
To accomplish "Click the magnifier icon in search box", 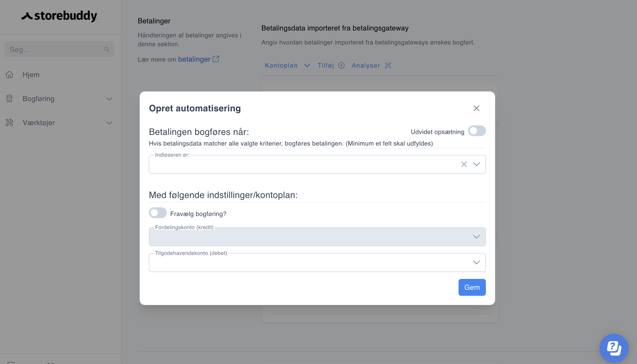I will [x=106, y=49].
